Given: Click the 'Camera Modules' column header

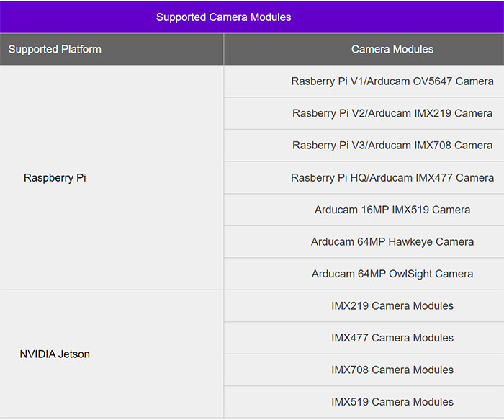Looking at the screenshot, I should pos(392,49).
